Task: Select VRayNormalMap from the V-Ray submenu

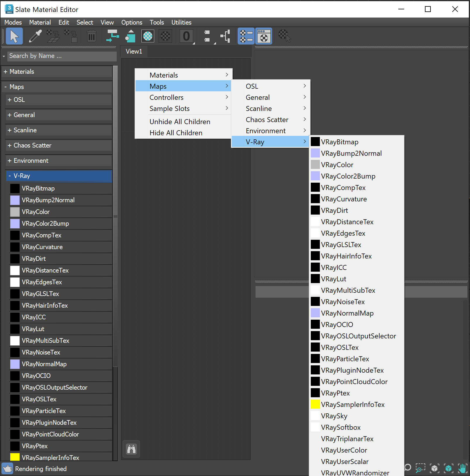Action: (347, 313)
